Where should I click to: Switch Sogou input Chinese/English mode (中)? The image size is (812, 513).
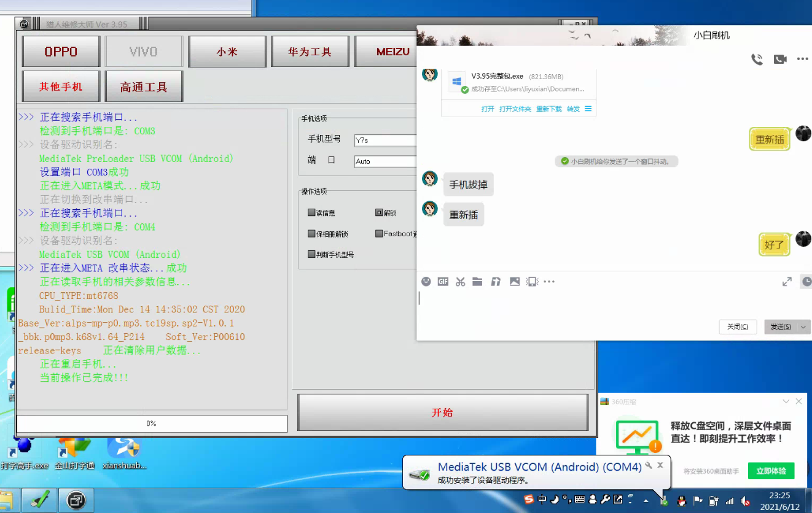(x=542, y=499)
